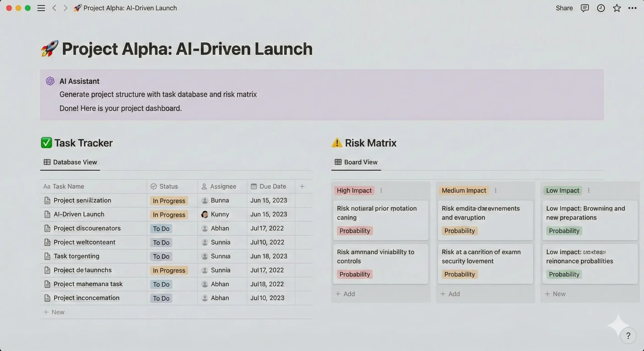Screen dimensions: 644x351
Task: Click the AI Assistant OpenAI icon
Action: pyautogui.click(x=50, y=81)
